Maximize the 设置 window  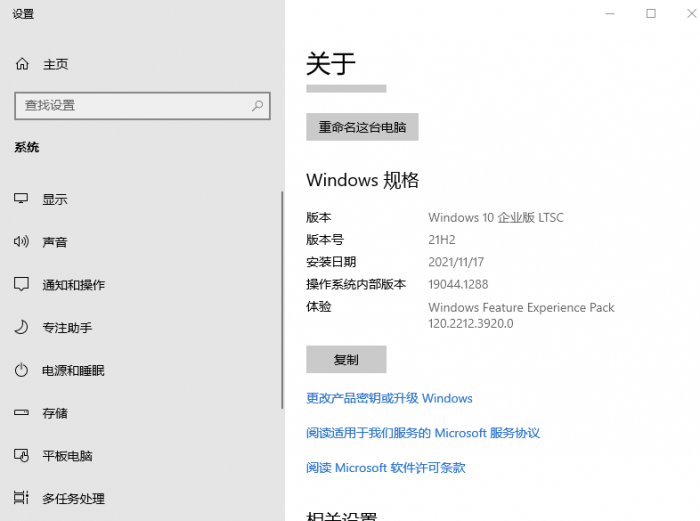[651, 14]
